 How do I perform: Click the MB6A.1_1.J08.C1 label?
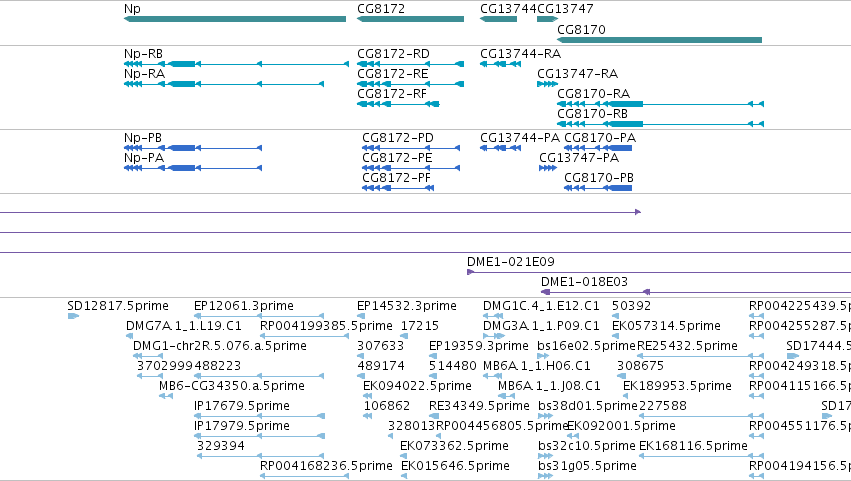[x=549, y=386]
